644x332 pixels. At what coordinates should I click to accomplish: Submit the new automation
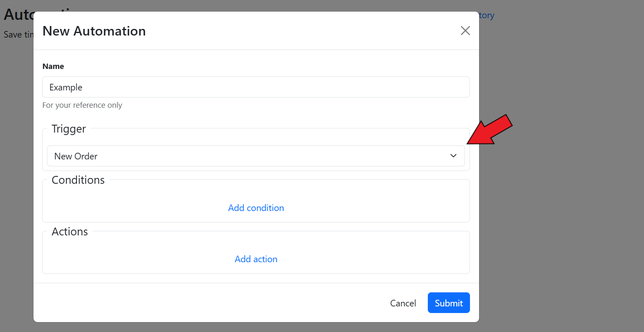[448, 303]
